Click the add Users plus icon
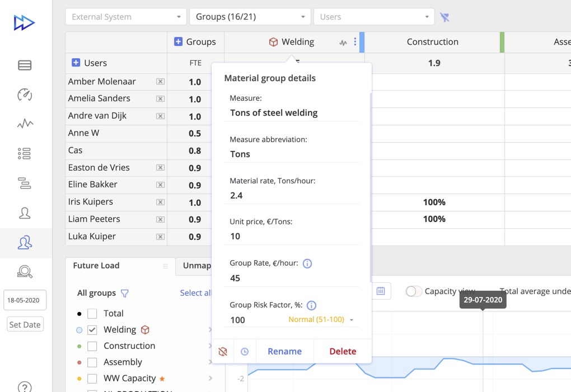This screenshot has height=392, width=571. coord(76,63)
